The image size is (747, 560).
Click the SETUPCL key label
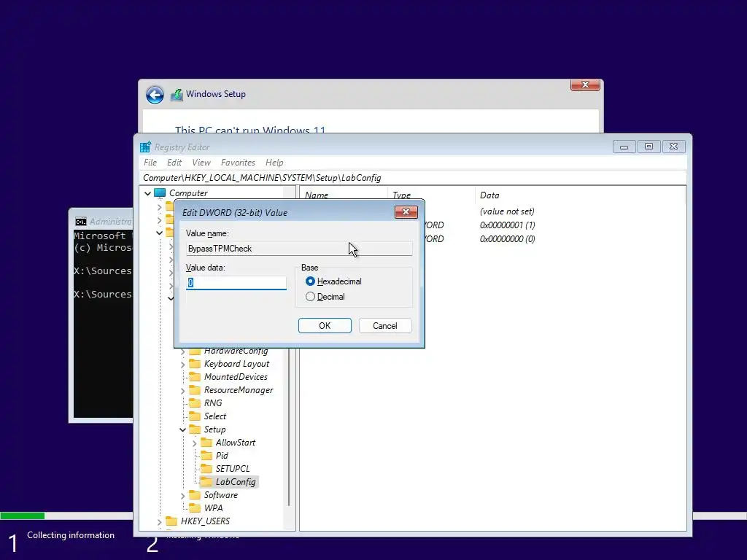click(233, 469)
